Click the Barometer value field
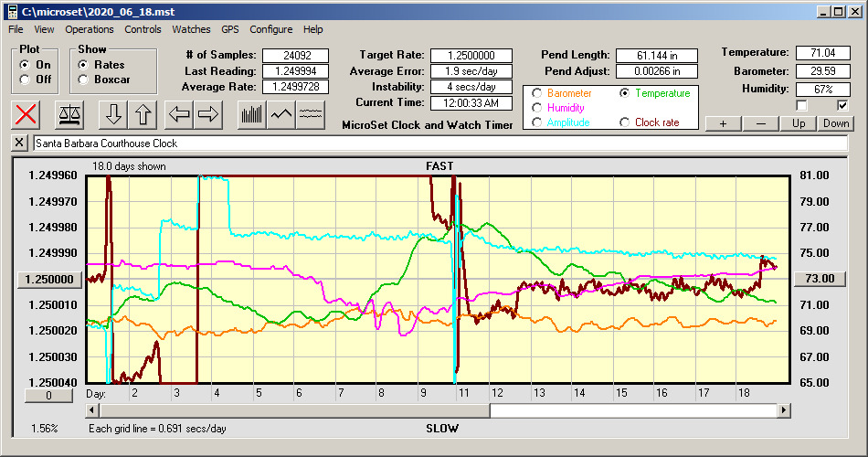868x457 pixels. point(822,71)
